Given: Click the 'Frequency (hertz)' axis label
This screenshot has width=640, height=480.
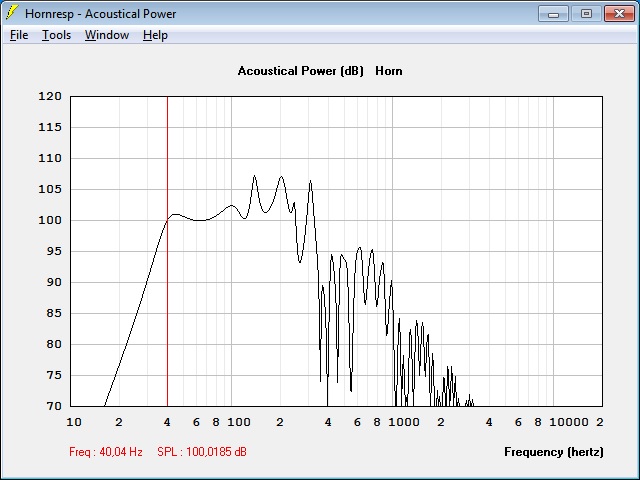Looking at the screenshot, I should pyautogui.click(x=553, y=452).
